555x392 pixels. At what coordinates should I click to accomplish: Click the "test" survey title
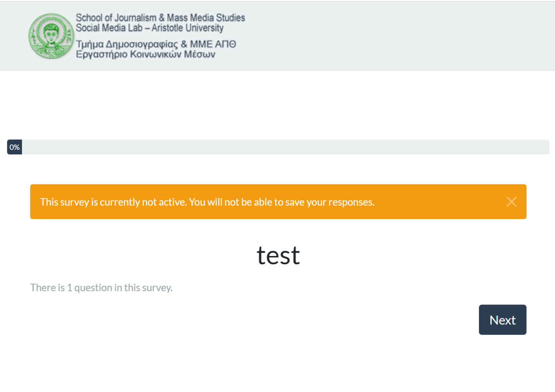[278, 256]
